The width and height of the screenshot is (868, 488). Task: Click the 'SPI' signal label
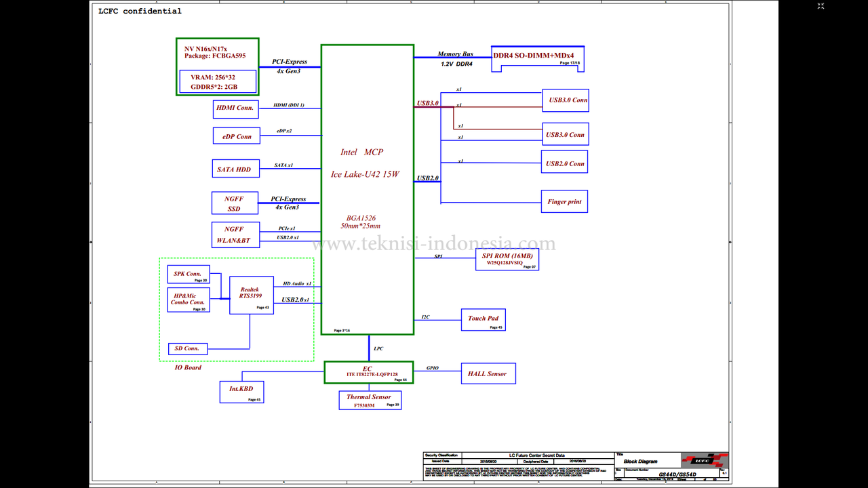[439, 257]
